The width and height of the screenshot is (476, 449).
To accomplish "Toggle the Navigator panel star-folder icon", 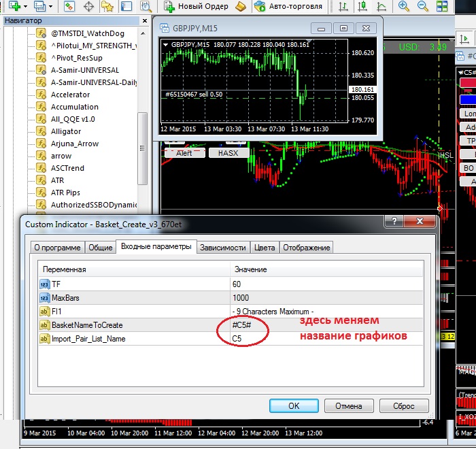I will (107, 6).
